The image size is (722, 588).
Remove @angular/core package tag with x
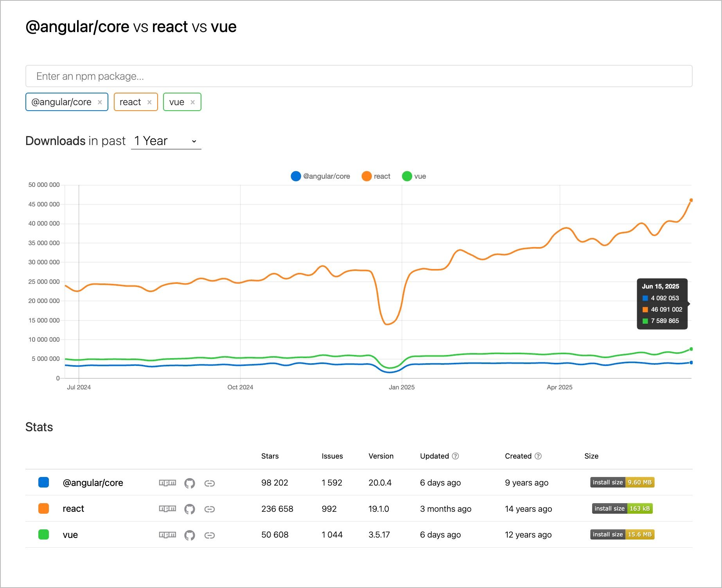[x=100, y=102]
